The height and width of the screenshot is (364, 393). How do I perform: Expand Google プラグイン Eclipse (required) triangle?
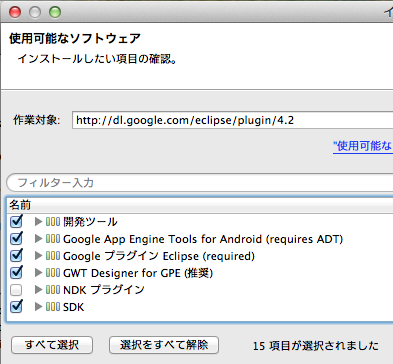coord(38,256)
